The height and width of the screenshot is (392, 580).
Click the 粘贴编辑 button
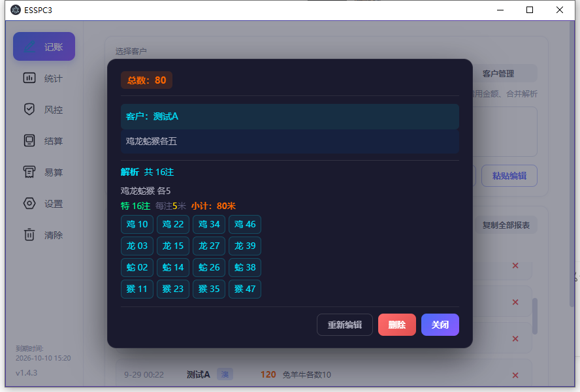509,176
